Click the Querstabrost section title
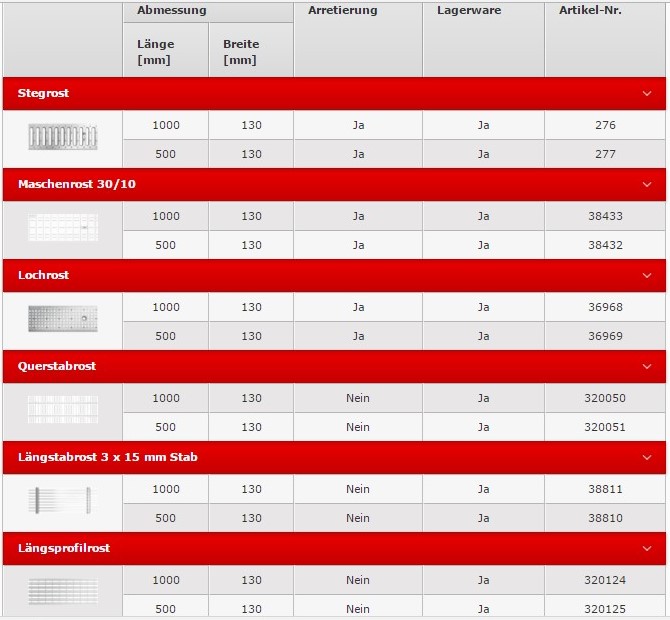This screenshot has height=620, width=670. pyautogui.click(x=57, y=366)
